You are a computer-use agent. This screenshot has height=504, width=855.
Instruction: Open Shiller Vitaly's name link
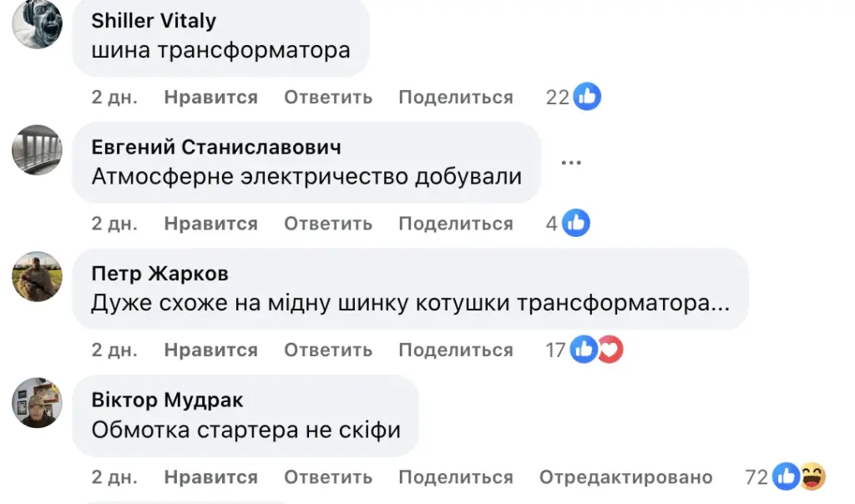click(x=153, y=21)
